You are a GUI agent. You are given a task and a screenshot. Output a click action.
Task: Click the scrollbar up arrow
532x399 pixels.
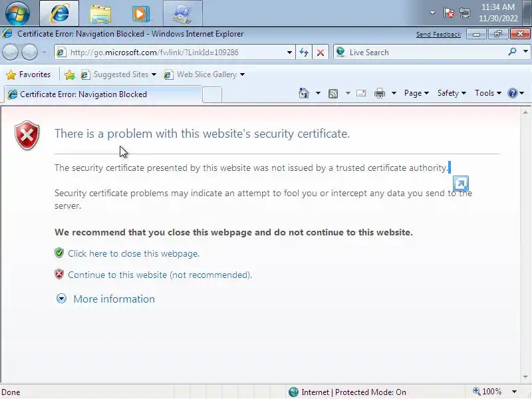coord(525,112)
